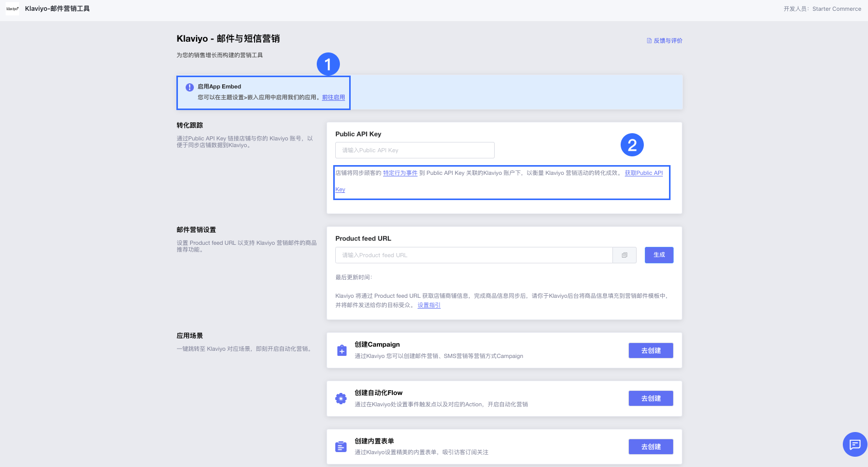868x467 pixels.
Task: Click 去创建 for 创建内置表单
Action: coord(650,447)
